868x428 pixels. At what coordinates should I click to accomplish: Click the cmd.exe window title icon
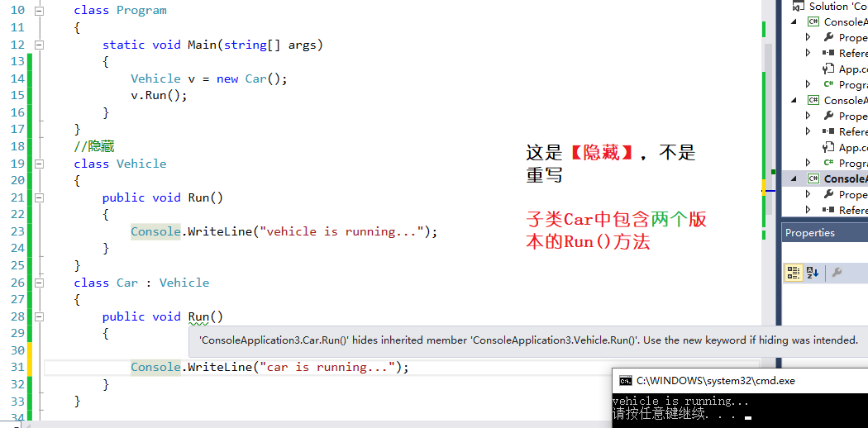point(626,380)
